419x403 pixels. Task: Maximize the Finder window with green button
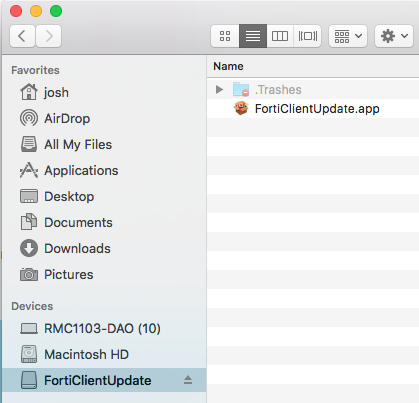(x=56, y=11)
